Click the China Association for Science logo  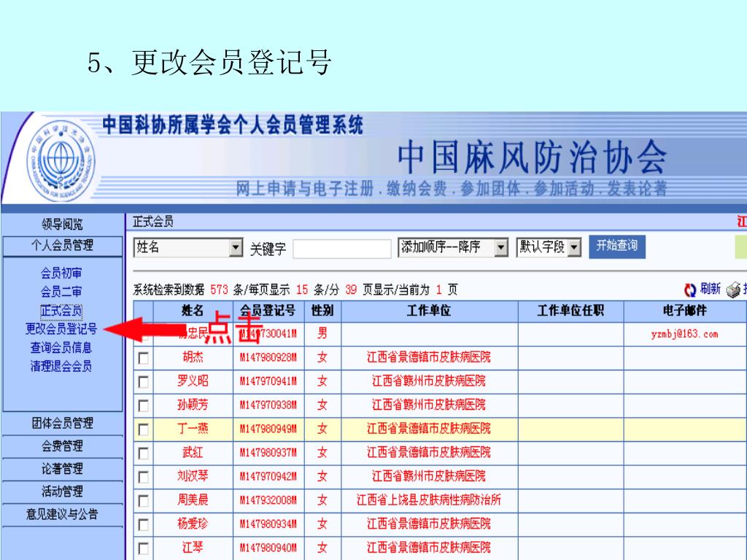coord(61,161)
